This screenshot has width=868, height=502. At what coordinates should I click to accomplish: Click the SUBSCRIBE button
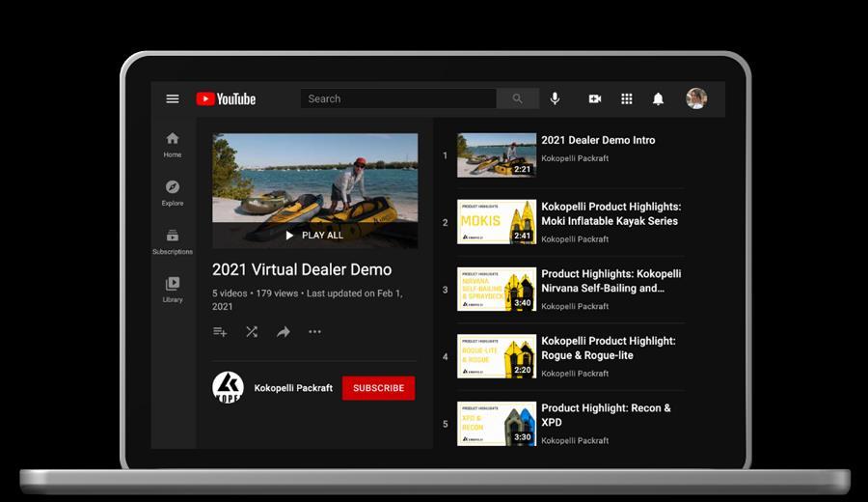click(x=379, y=388)
